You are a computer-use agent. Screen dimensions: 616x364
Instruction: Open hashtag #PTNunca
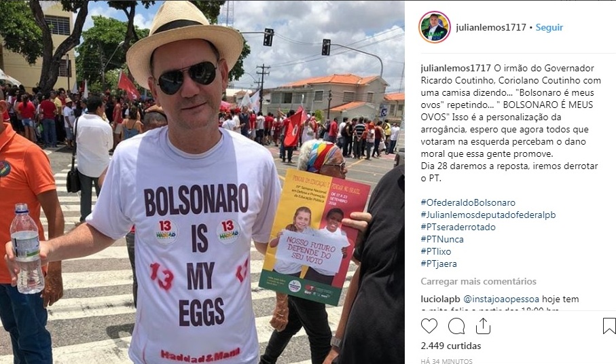click(442, 239)
